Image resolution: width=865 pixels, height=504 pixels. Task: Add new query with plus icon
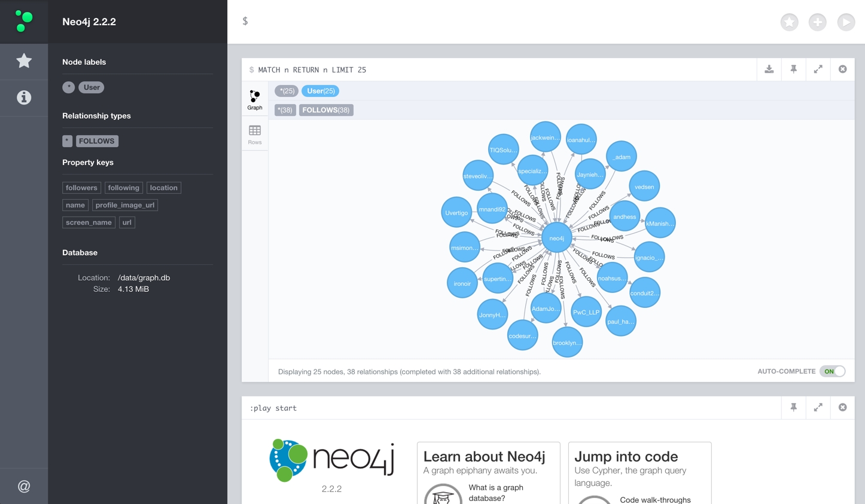coord(817,22)
